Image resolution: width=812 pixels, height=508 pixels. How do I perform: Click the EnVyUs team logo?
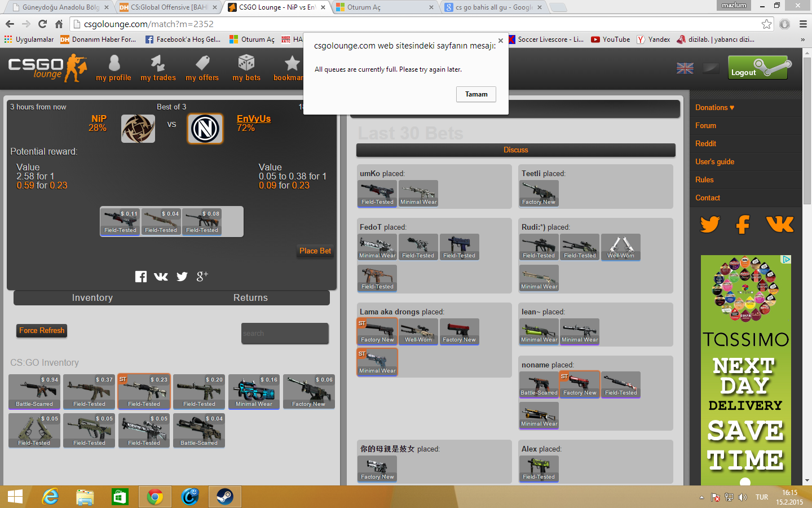[205, 128]
